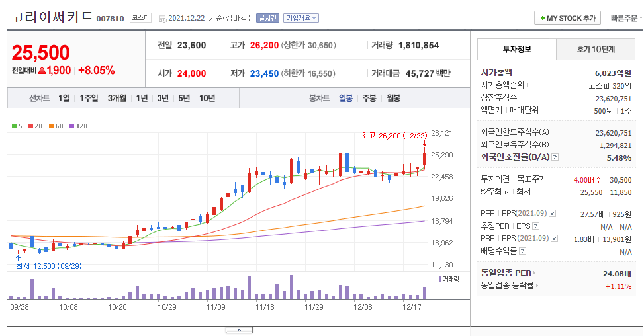Screen dimensions: 644x336
Task: Click the 최저 12,500 (09/29) marker
Action: (x=49, y=266)
